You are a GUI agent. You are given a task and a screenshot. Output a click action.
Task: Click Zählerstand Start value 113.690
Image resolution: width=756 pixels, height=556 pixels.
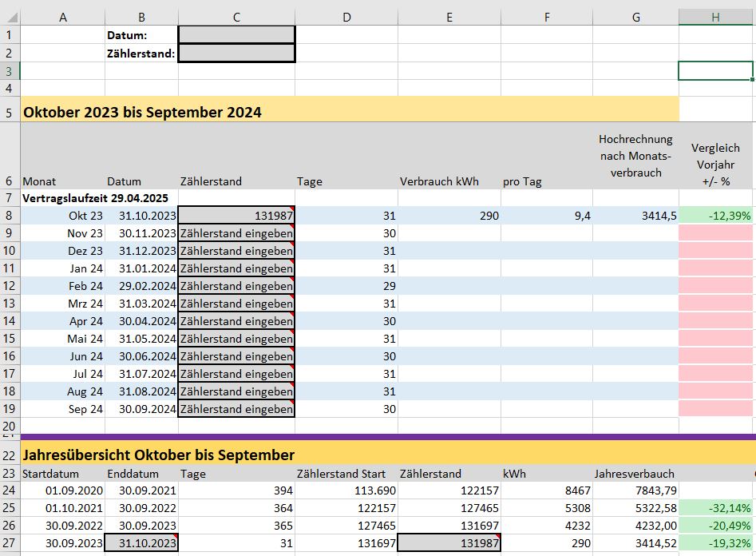[346, 490]
